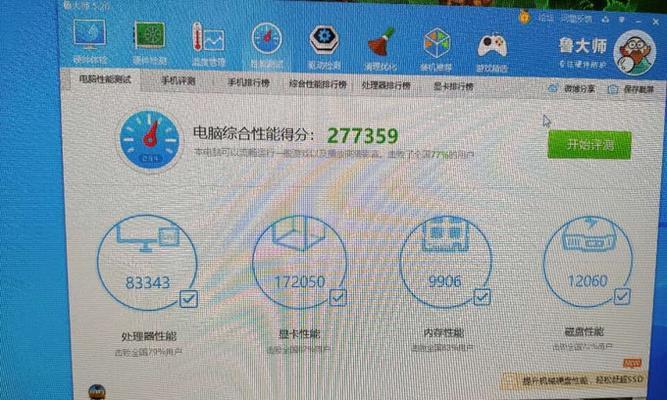
Task: Click the disk score 12060
Action: [587, 280]
